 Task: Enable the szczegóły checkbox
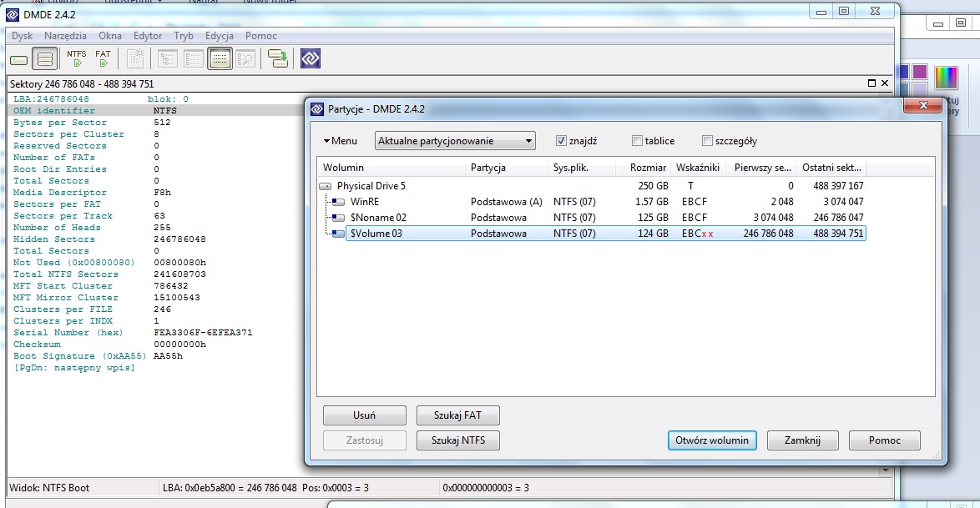(x=707, y=141)
